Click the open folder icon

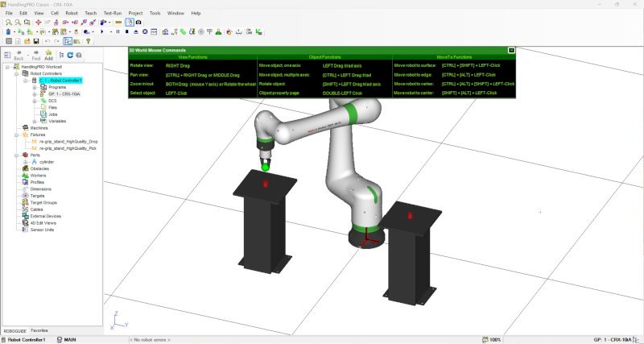pos(27,41)
